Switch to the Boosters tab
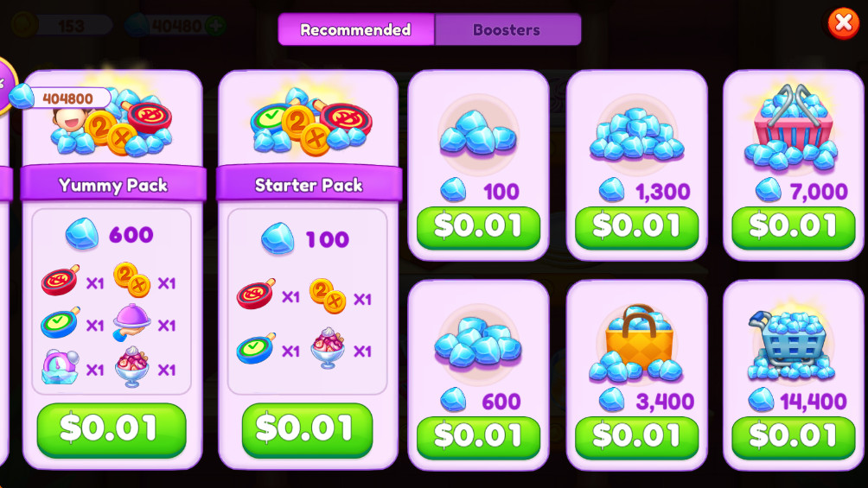 507,30
